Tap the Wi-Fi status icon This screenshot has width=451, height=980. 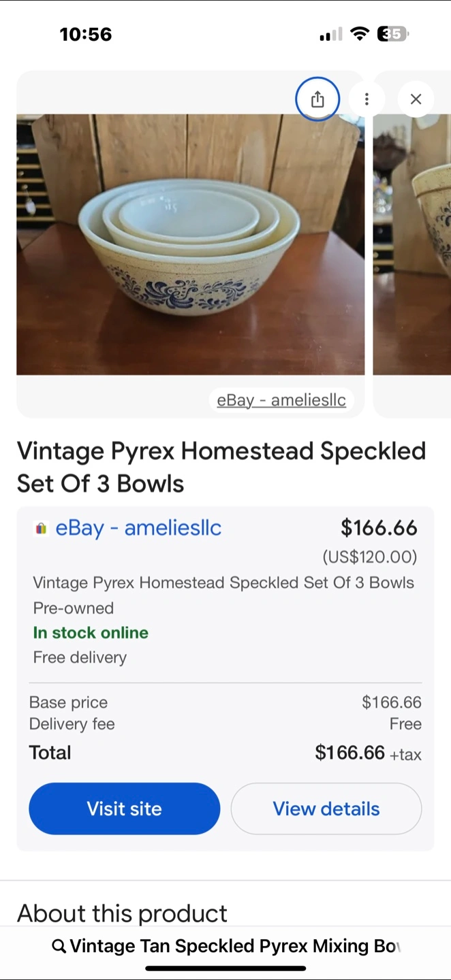tap(360, 34)
